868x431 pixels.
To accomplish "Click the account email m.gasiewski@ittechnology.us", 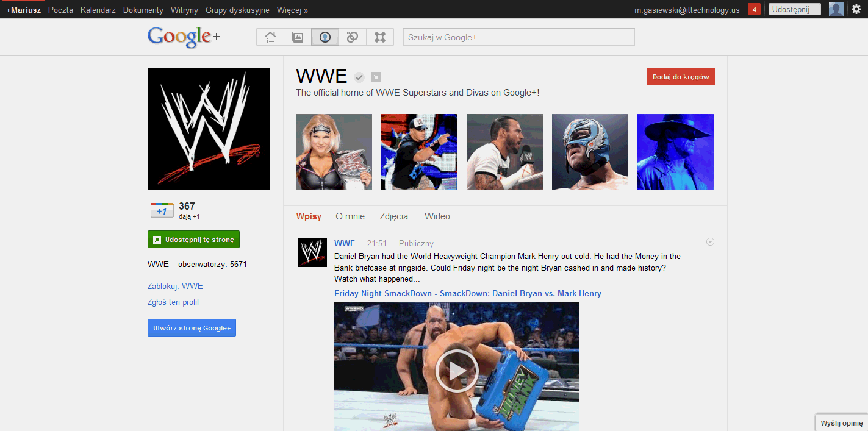I will point(687,10).
